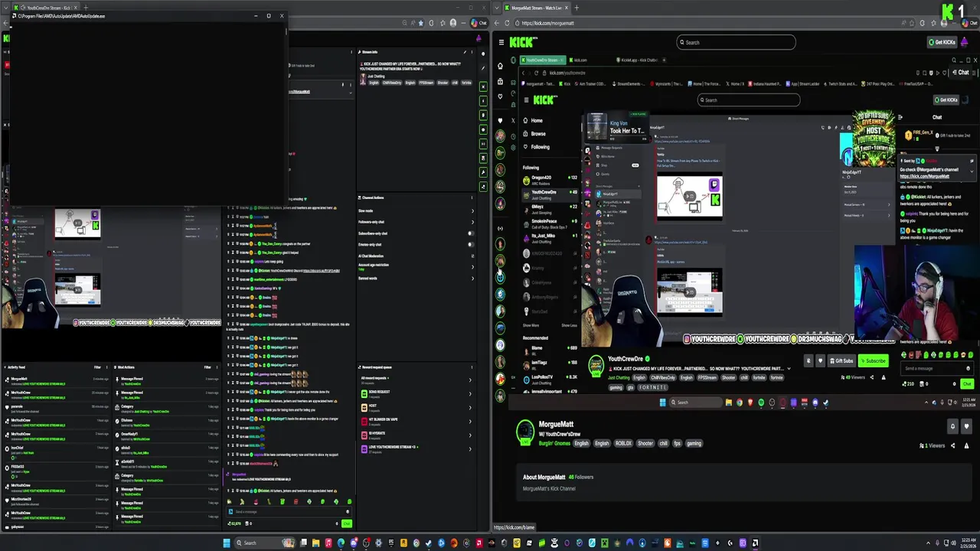Open the Burglin' Gnomes category link
The image size is (980, 551).
pyautogui.click(x=554, y=444)
